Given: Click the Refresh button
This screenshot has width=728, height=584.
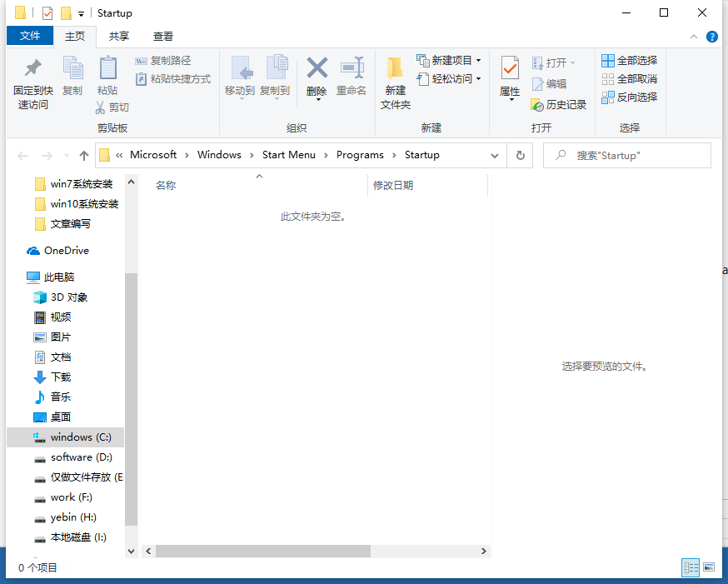Looking at the screenshot, I should point(520,156).
